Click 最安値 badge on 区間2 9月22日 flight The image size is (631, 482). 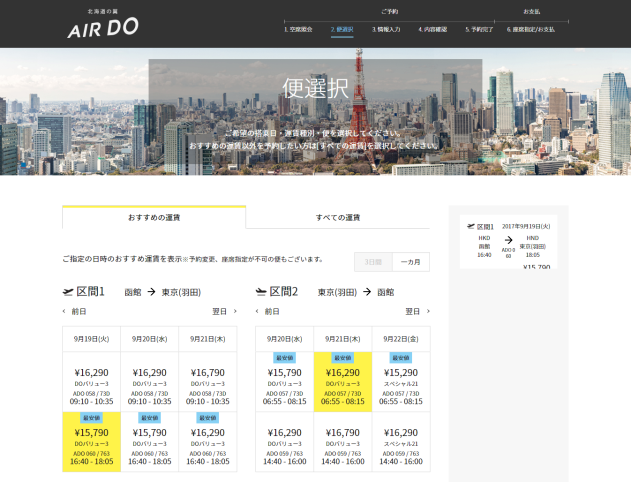pos(401,358)
